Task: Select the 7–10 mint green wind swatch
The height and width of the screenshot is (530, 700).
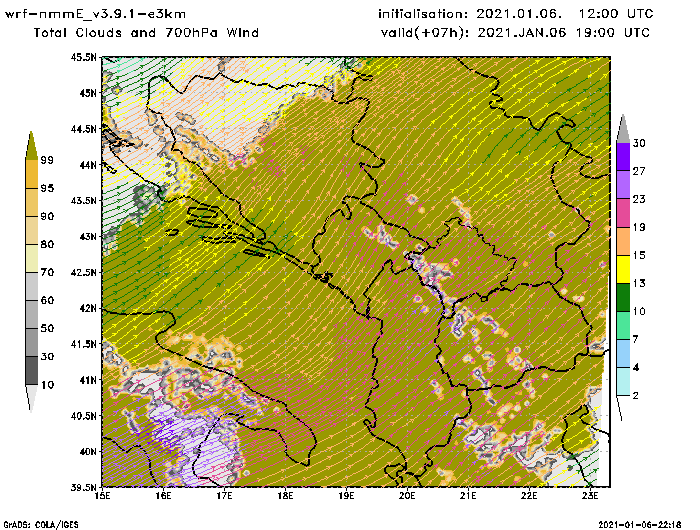Action: pos(623,326)
